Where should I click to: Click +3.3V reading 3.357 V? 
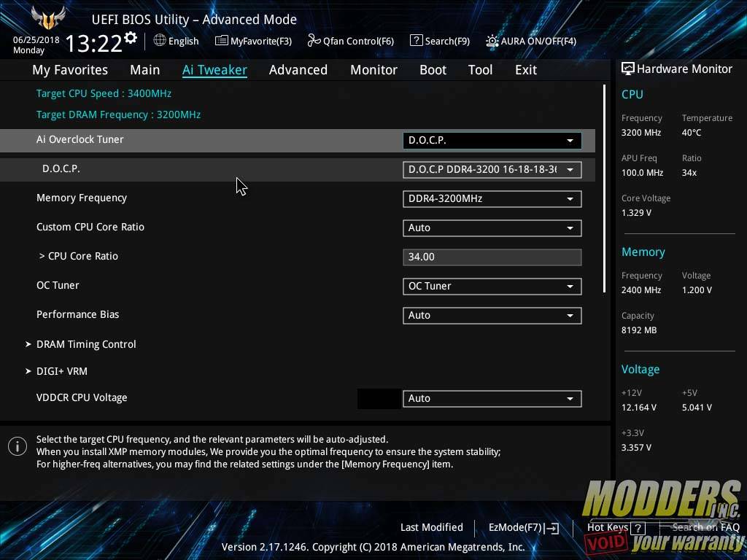tap(636, 448)
